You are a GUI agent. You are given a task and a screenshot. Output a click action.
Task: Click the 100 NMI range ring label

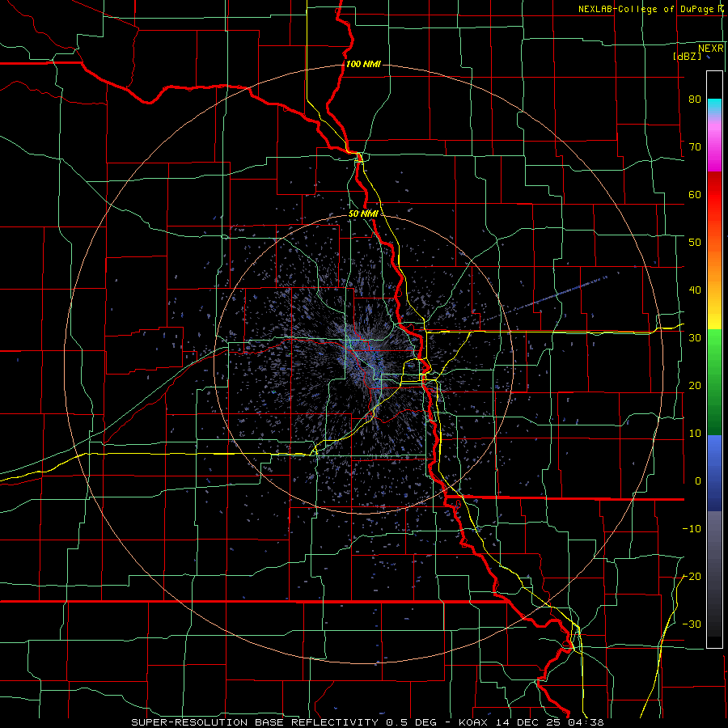(363, 64)
